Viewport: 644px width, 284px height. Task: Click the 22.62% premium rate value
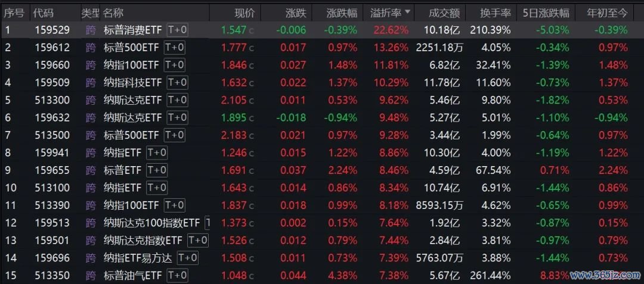pyautogui.click(x=391, y=30)
